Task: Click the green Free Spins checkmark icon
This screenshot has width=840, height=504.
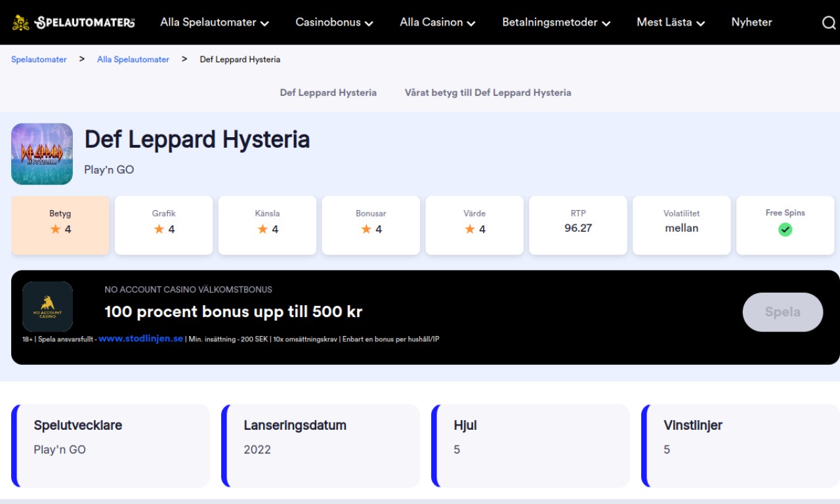Action: 785,230
